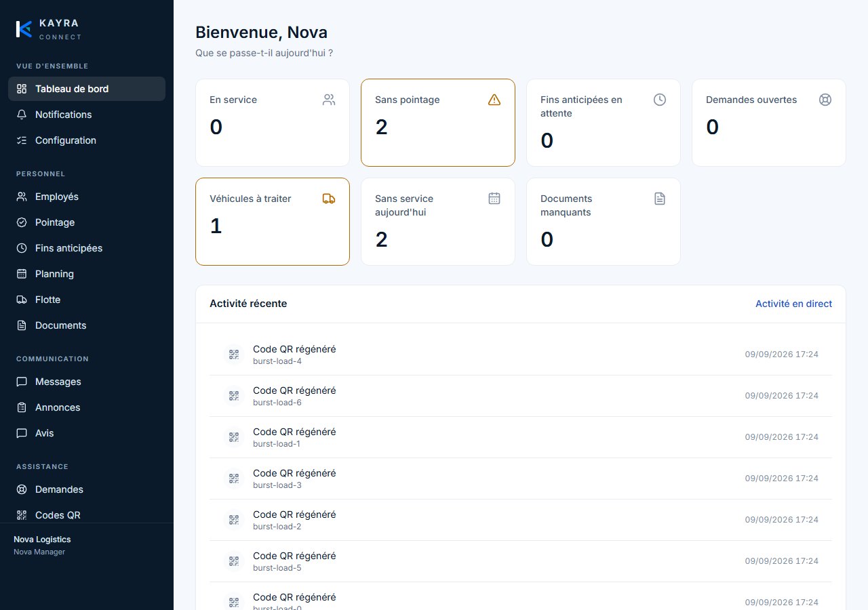This screenshot has height=610, width=868.
Task: Click the QR icon beside burst-load-1
Action: pyautogui.click(x=234, y=437)
